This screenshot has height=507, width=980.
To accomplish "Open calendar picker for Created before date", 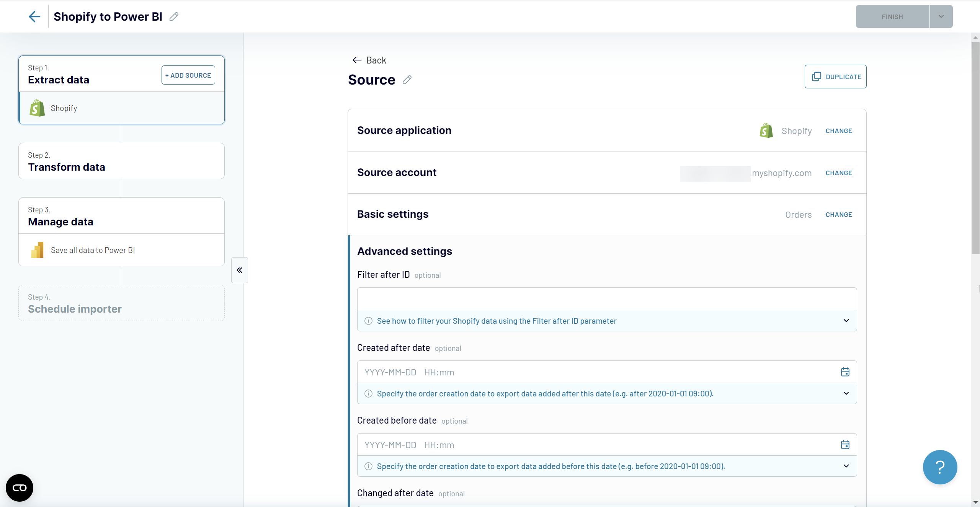I will point(845,445).
